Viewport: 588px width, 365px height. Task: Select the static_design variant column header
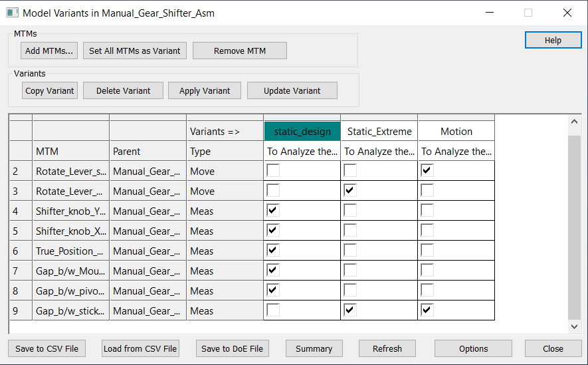tap(302, 131)
